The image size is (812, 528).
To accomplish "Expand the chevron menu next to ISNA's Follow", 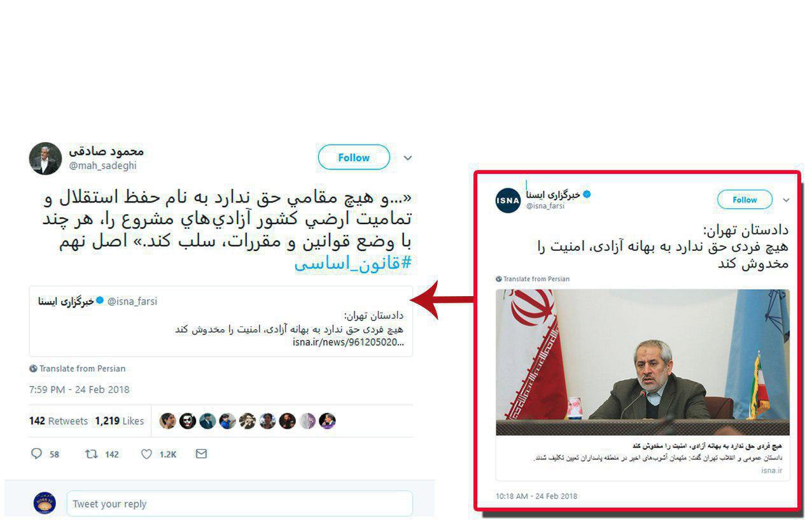I will (786, 200).
